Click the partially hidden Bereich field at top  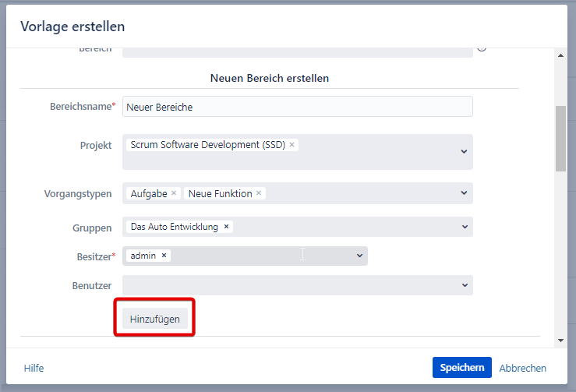(x=297, y=51)
